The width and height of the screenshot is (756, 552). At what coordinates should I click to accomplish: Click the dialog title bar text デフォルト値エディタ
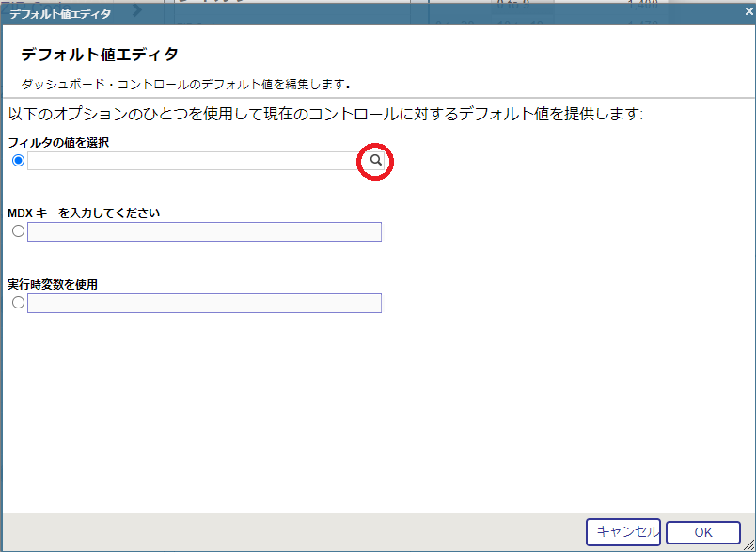pos(60,13)
